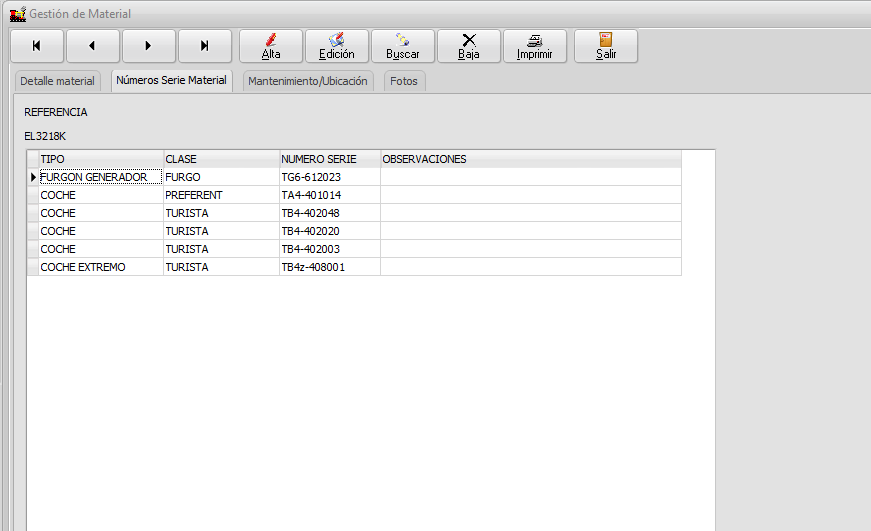Go to the first record

(x=37, y=46)
